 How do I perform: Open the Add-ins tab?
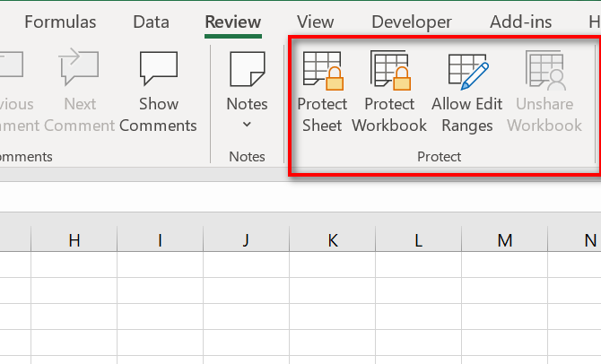(x=520, y=22)
